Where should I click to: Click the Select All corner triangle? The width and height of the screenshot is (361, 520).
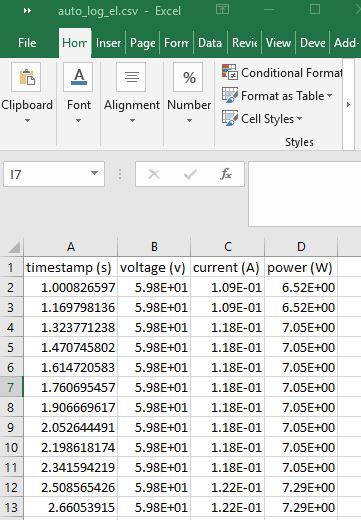(x=14, y=247)
